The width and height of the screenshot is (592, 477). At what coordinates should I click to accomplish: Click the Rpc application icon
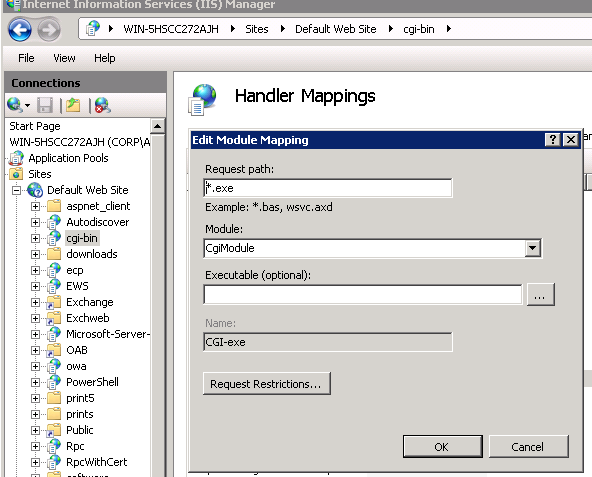click(x=54, y=446)
